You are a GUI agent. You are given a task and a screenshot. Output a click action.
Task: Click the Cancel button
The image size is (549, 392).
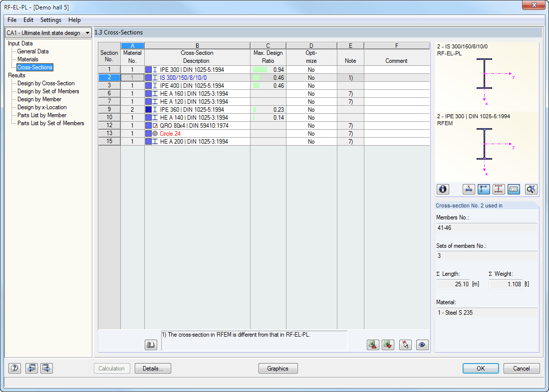[522, 368]
